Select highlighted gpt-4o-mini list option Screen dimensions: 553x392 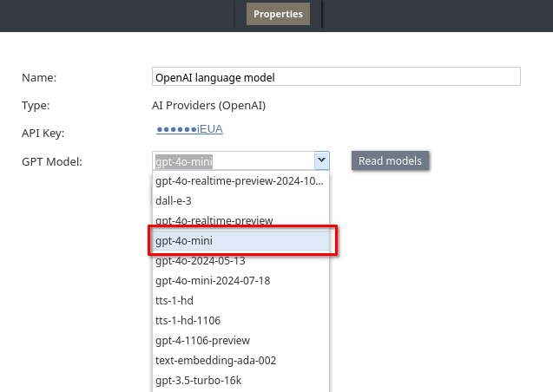pos(240,241)
